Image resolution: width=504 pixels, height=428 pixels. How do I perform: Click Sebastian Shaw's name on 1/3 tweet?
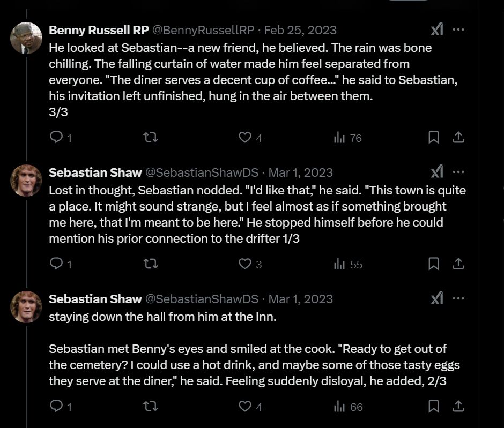[x=95, y=172]
